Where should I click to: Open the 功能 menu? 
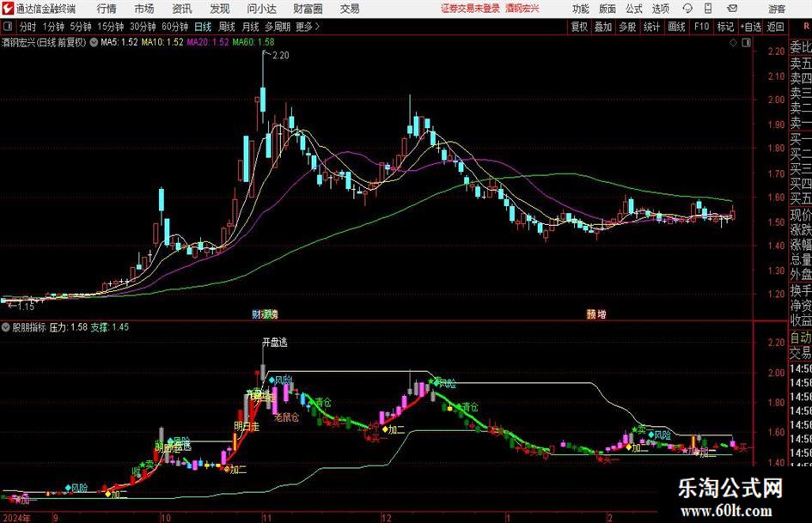click(x=581, y=9)
